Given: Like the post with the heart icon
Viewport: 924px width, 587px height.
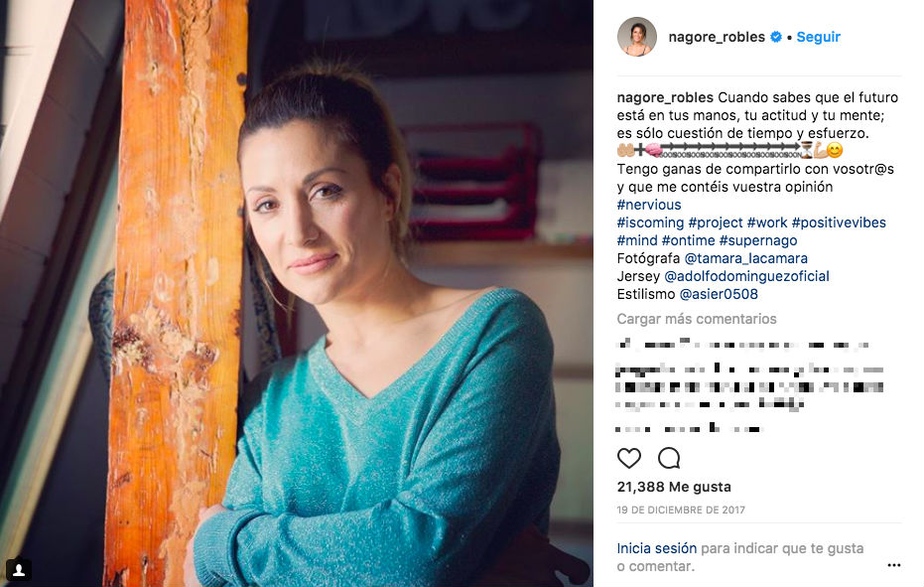Looking at the screenshot, I should point(629,459).
